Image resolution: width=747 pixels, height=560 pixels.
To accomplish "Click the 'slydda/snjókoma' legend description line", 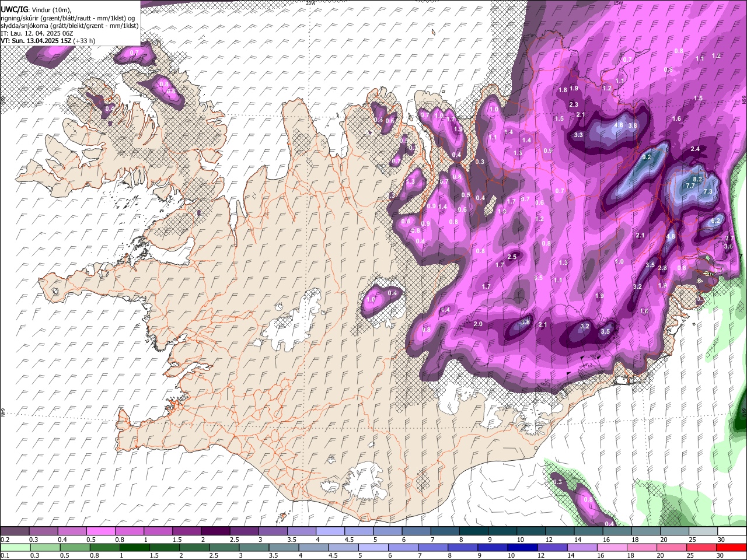I will (69, 26).
